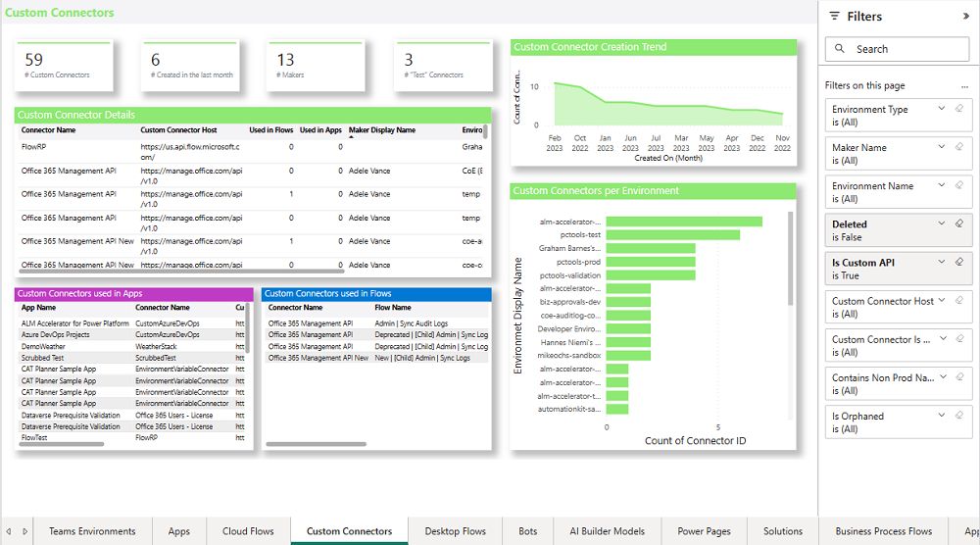980x545 pixels.
Task: Clear the Contains Non Prod Na... filter eraser
Action: click(x=959, y=376)
